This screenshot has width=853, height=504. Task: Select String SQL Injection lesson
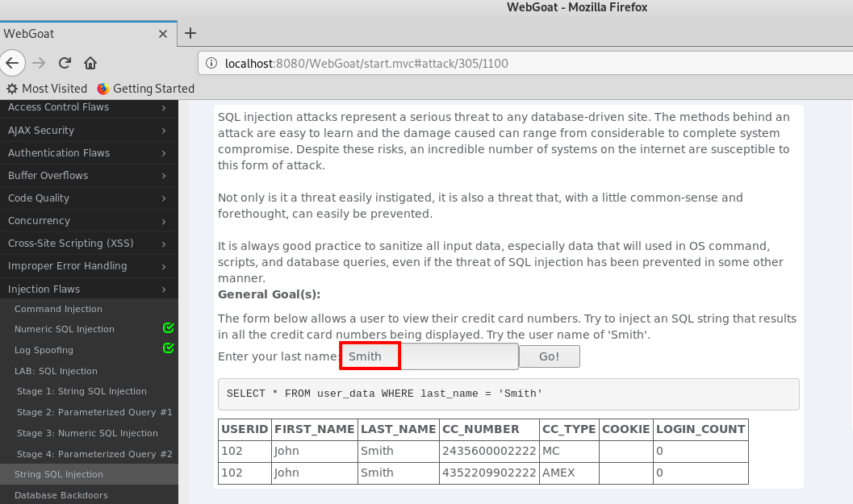coord(89,474)
